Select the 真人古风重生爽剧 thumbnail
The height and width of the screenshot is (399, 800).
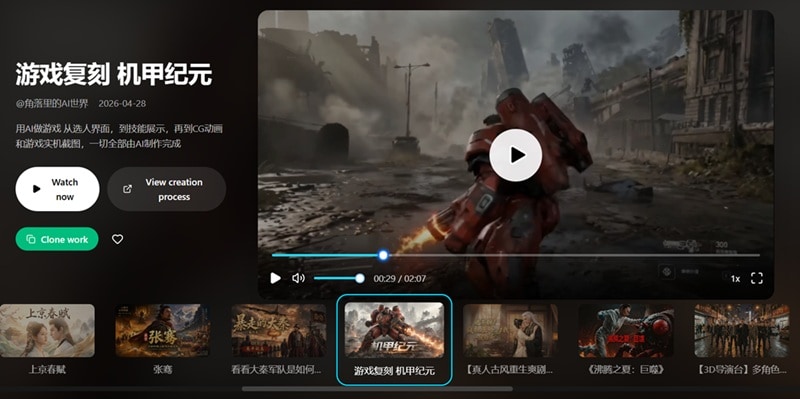pyautogui.click(x=510, y=331)
